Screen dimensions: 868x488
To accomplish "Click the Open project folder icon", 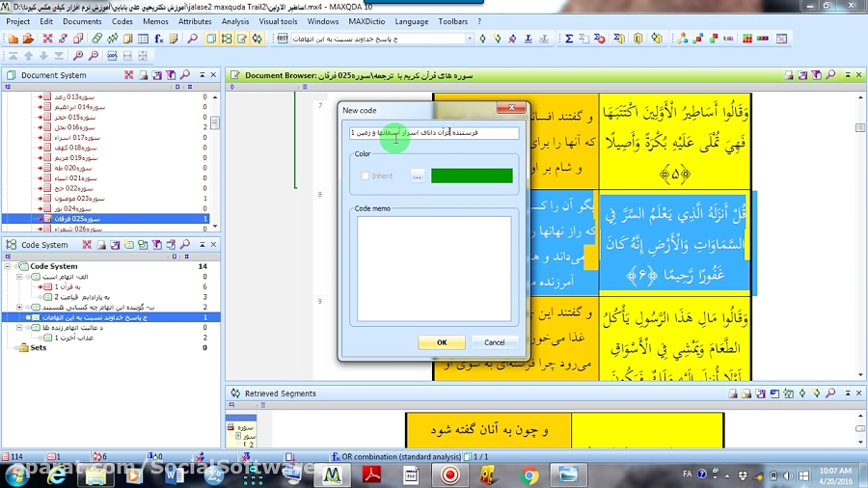I will pos(28,39).
